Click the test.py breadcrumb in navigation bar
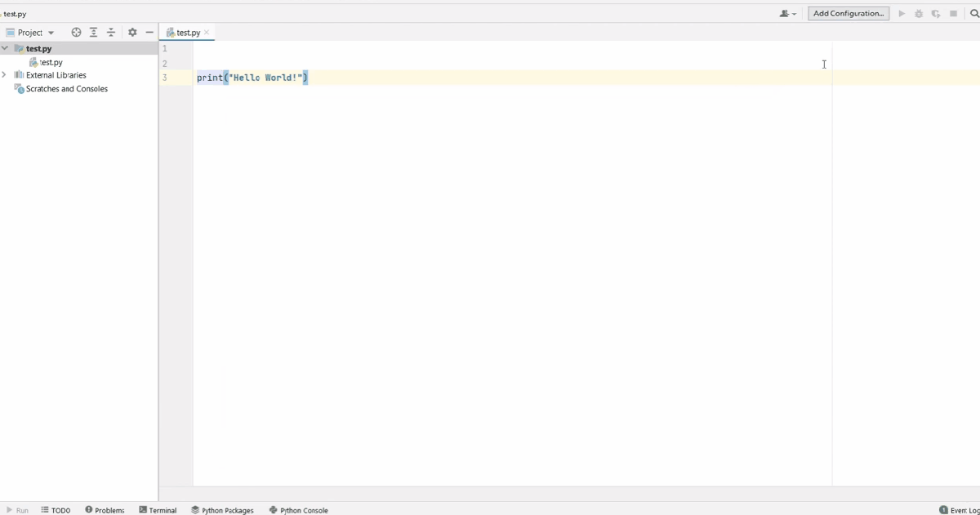 coord(14,14)
